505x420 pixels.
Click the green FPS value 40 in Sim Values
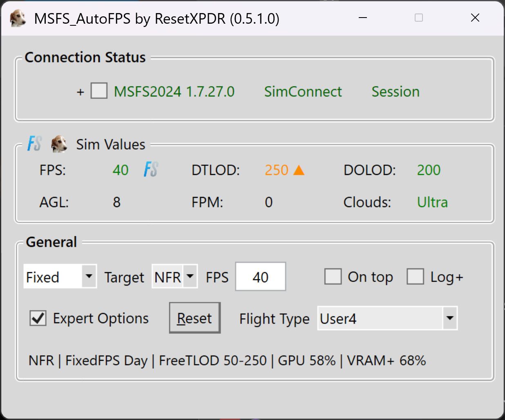tap(121, 170)
